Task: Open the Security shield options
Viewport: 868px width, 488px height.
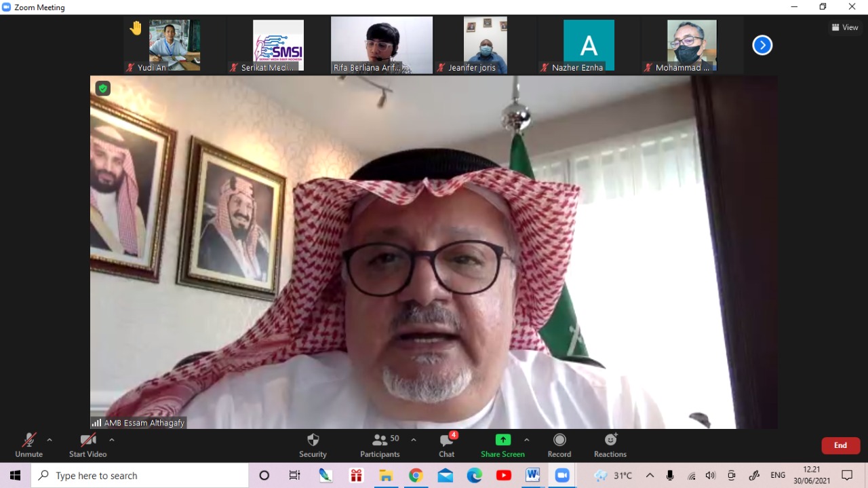Action: pos(313,445)
